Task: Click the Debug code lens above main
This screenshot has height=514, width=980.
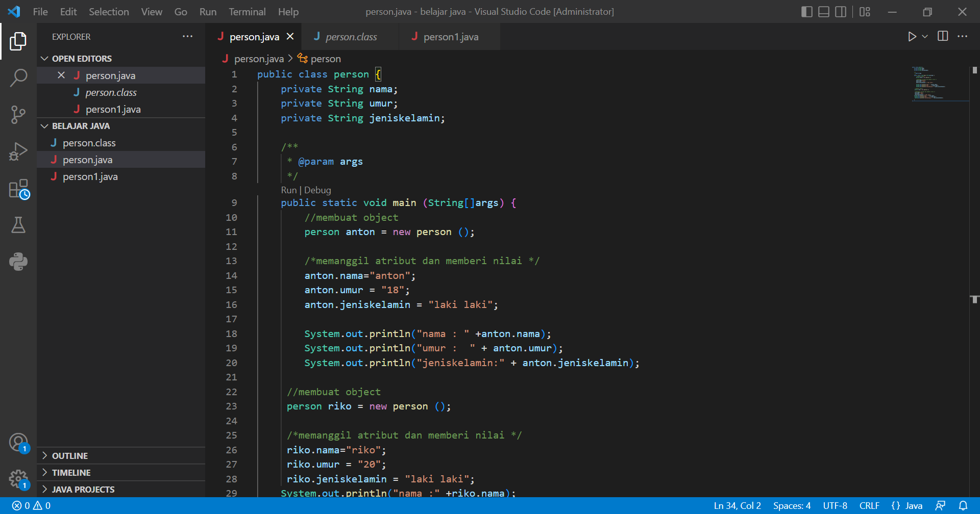Action: pos(317,190)
